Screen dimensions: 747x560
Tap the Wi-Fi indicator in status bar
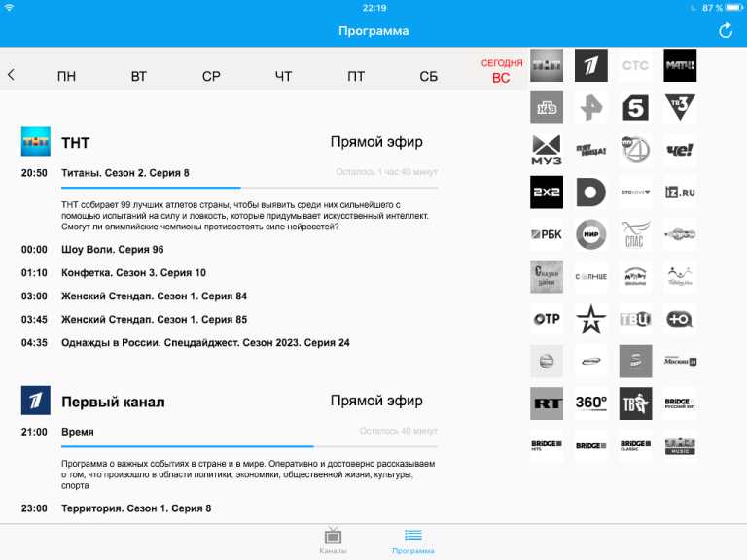click(10, 8)
